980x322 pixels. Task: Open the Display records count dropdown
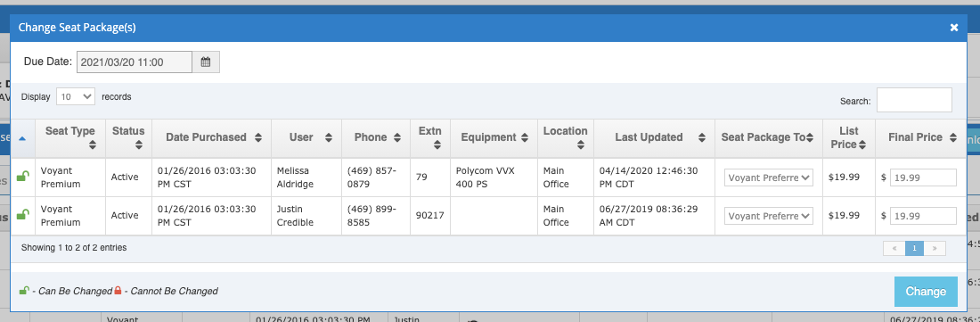[76, 97]
